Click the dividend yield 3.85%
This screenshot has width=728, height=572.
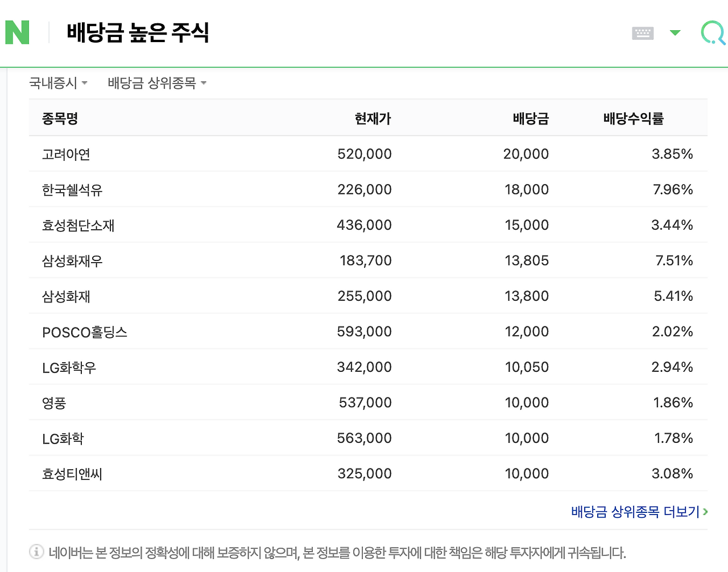point(672,154)
